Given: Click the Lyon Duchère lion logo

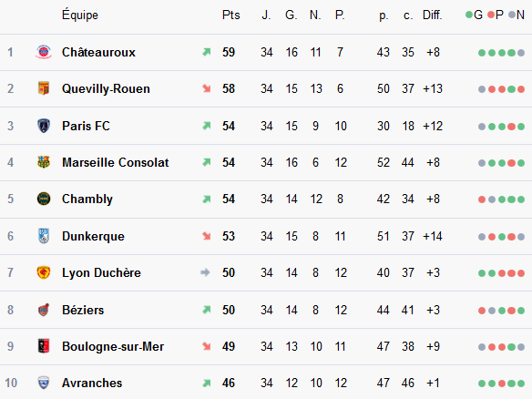Looking at the screenshot, I should (44, 272).
